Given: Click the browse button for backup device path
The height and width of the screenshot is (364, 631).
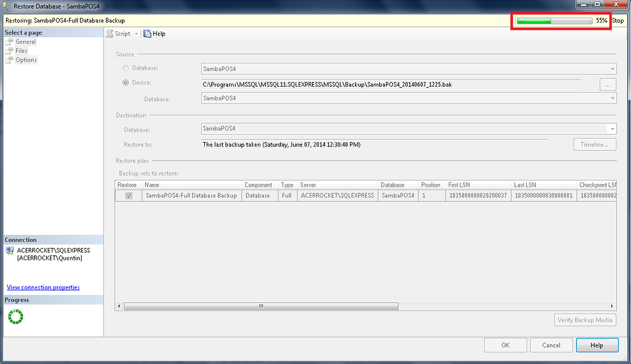Looking at the screenshot, I should 607,85.
